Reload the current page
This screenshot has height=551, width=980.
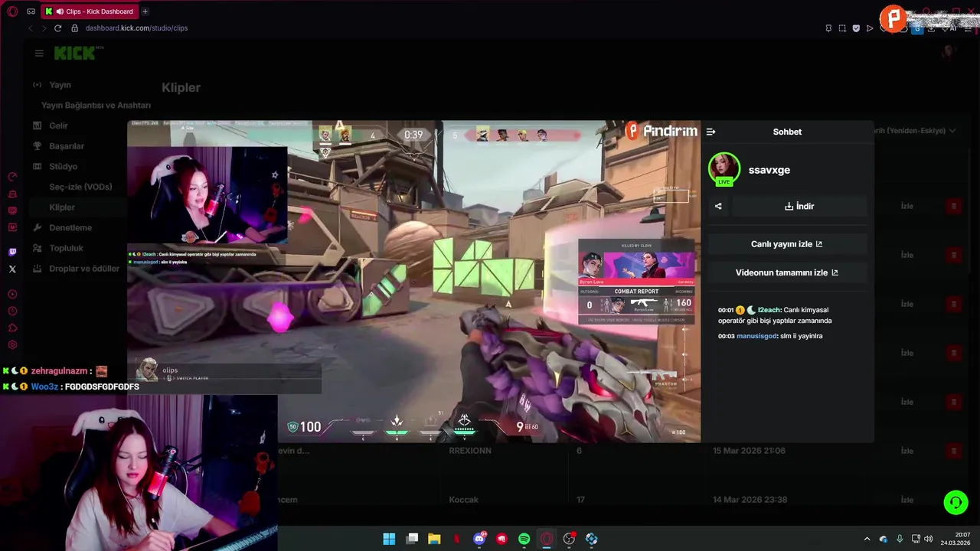[x=57, y=28]
